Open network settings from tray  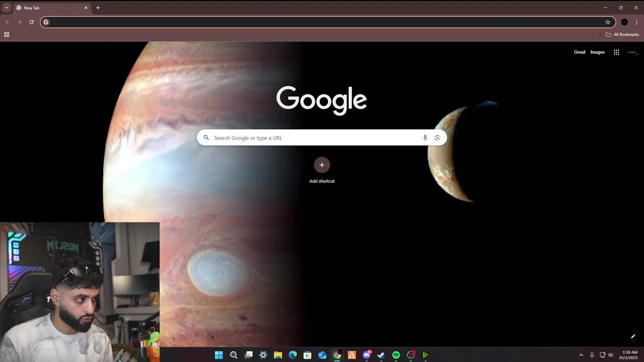coord(602,355)
